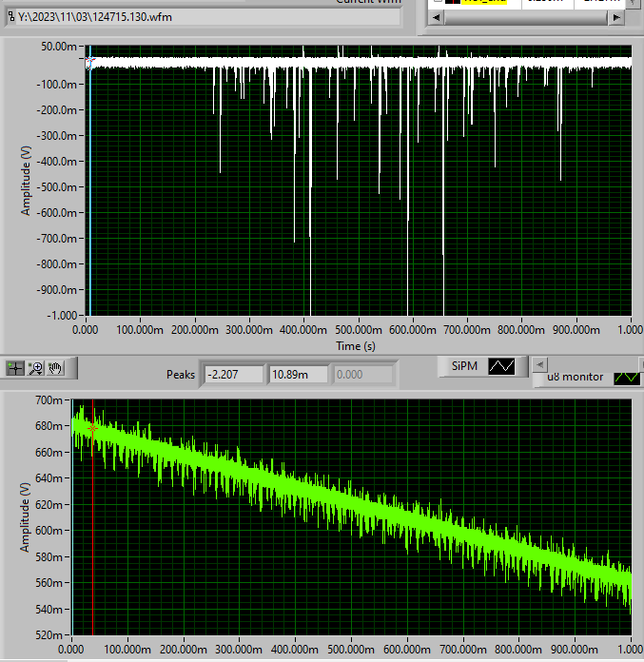The image size is (644, 662).
Task: Click the upper graph 50.00m amplitude label
Action: tap(59, 47)
